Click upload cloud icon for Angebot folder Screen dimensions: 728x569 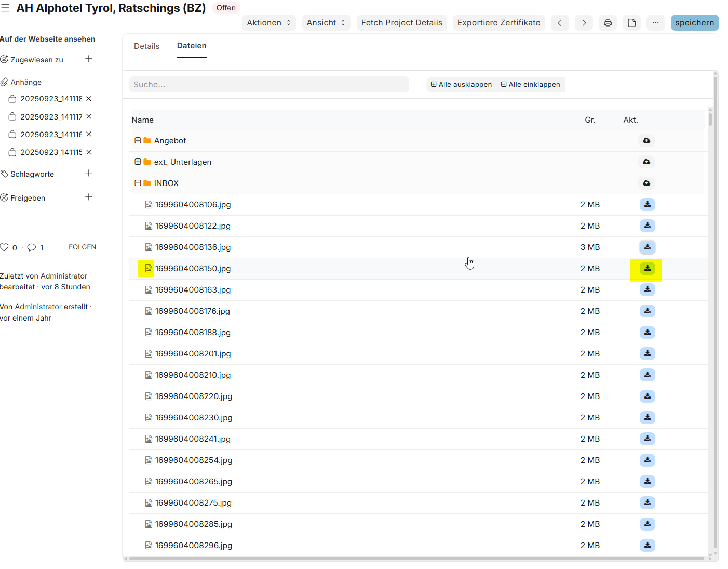click(x=646, y=141)
